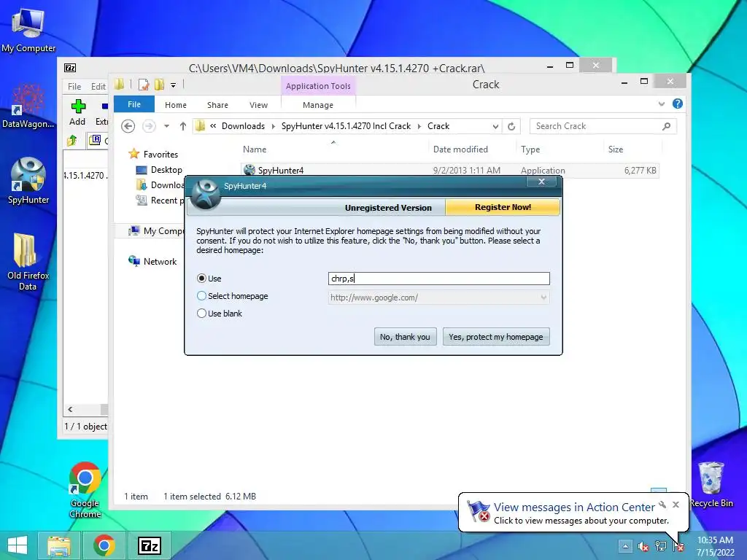This screenshot has height=560, width=747.
Task: Expand the address bar path chevron
Action: [x=213, y=126]
